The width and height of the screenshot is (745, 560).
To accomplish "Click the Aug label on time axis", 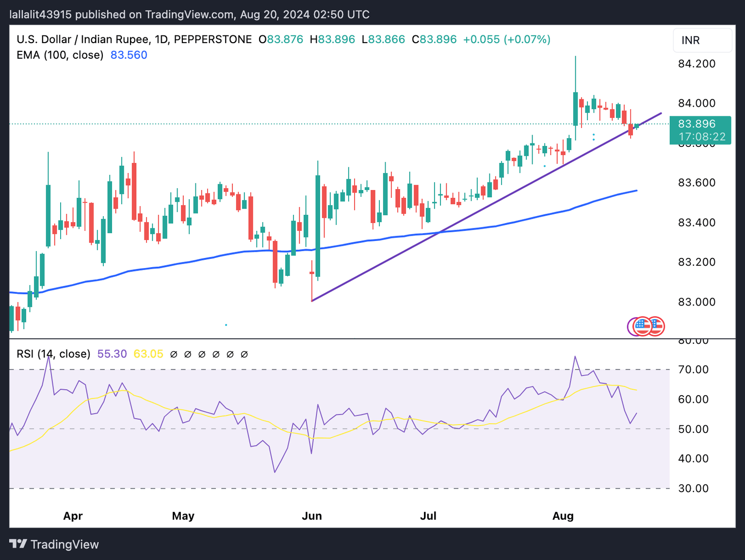I will point(563,516).
